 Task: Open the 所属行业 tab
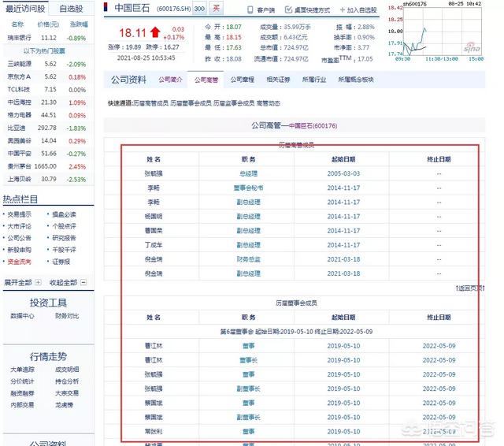pos(314,80)
